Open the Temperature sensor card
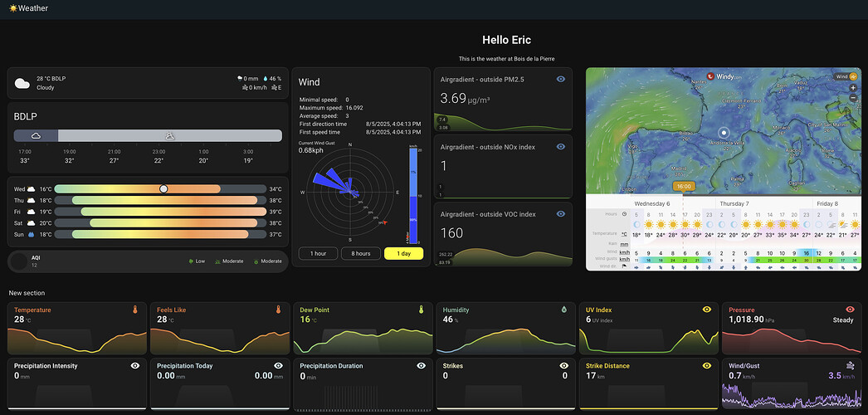The image size is (868, 415). (77, 328)
